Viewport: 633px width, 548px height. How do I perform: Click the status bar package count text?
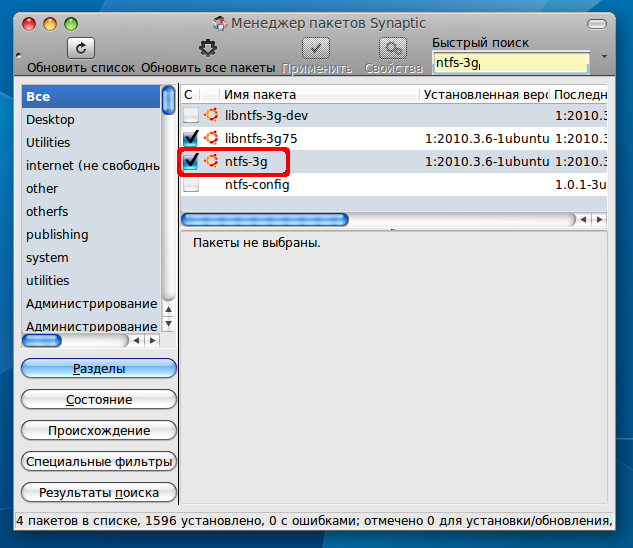tap(314, 521)
